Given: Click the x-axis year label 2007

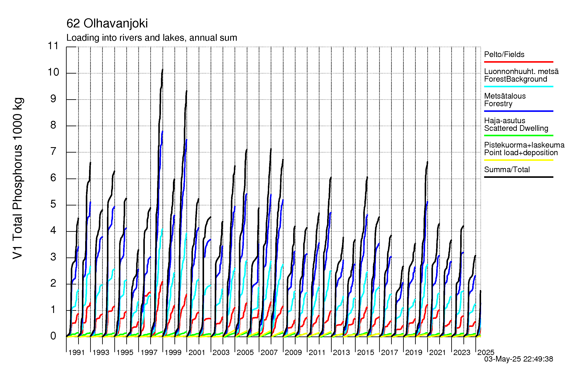Looking at the screenshot, I should coord(269,352).
